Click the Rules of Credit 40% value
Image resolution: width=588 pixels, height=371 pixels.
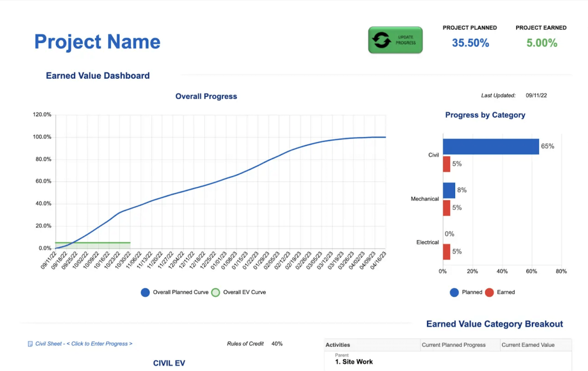[277, 344]
